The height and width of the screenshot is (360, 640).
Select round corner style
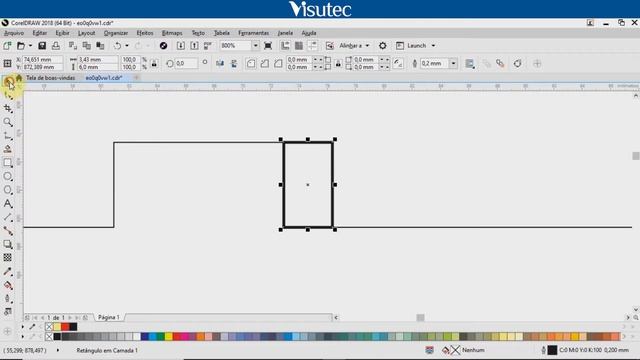251,64
